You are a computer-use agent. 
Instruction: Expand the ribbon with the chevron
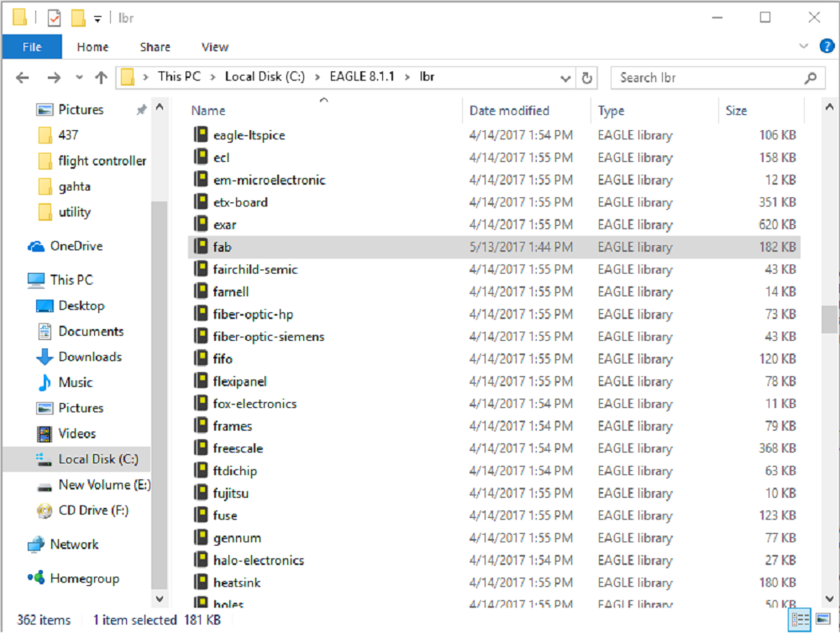tap(804, 46)
